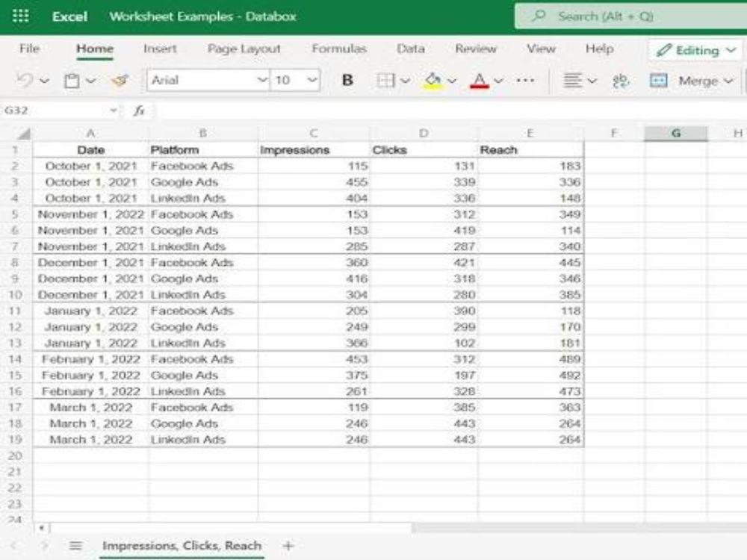The image size is (747, 560).
Task: Select the Impressions, Clicks, Reach sheet tab
Action: tap(182, 546)
